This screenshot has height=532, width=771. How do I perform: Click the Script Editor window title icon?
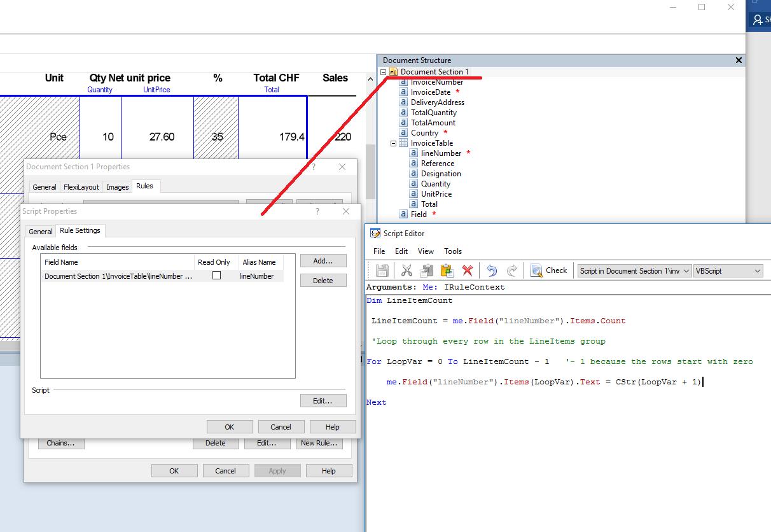click(375, 234)
